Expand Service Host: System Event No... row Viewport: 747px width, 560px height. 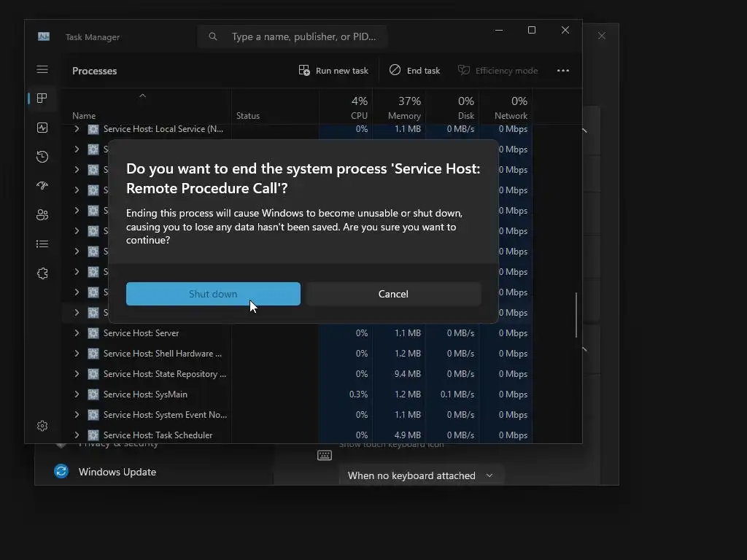(77, 415)
